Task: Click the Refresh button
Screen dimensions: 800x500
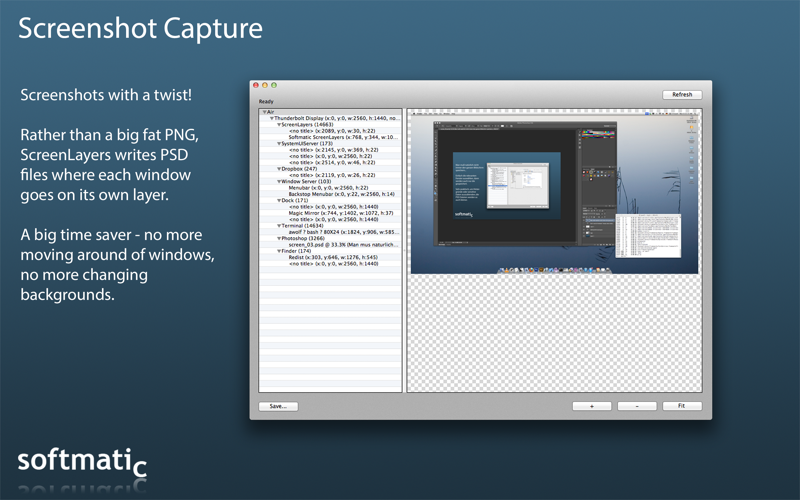Action: (682, 94)
